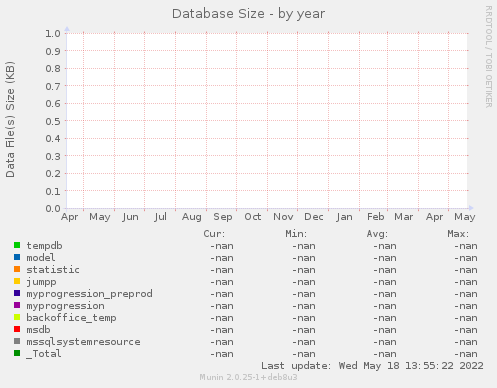This screenshot has width=497, height=388.
Task: Select the mssqlsystemresource legend label
Action: coord(83,342)
